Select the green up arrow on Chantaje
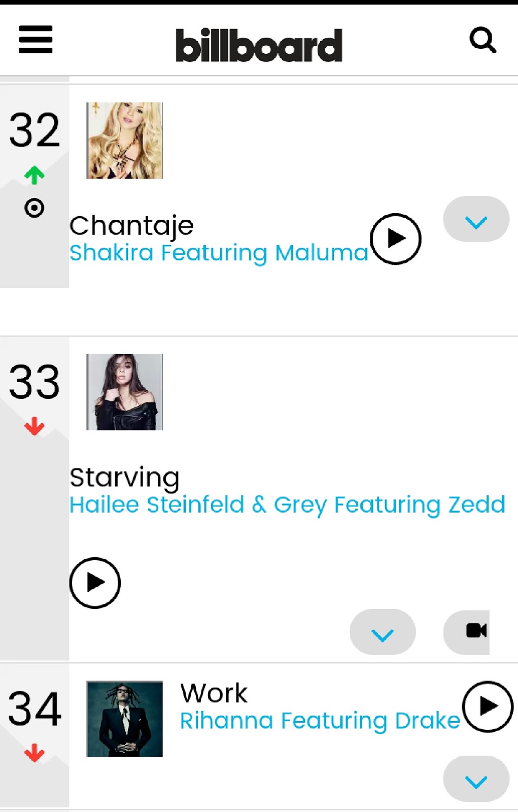The image size is (518, 812). (x=34, y=174)
